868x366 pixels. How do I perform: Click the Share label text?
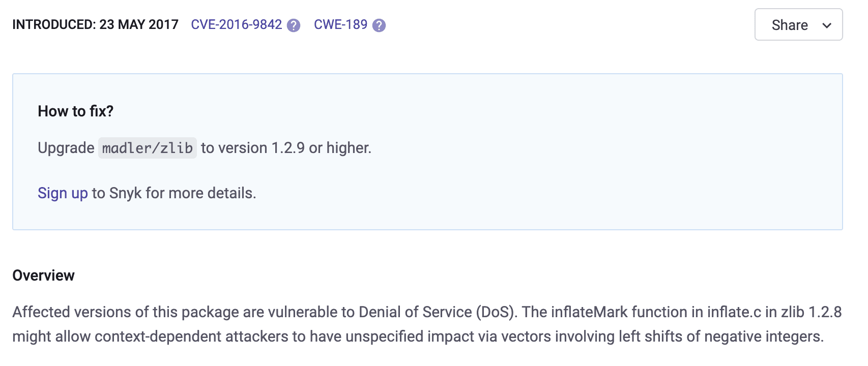point(790,25)
